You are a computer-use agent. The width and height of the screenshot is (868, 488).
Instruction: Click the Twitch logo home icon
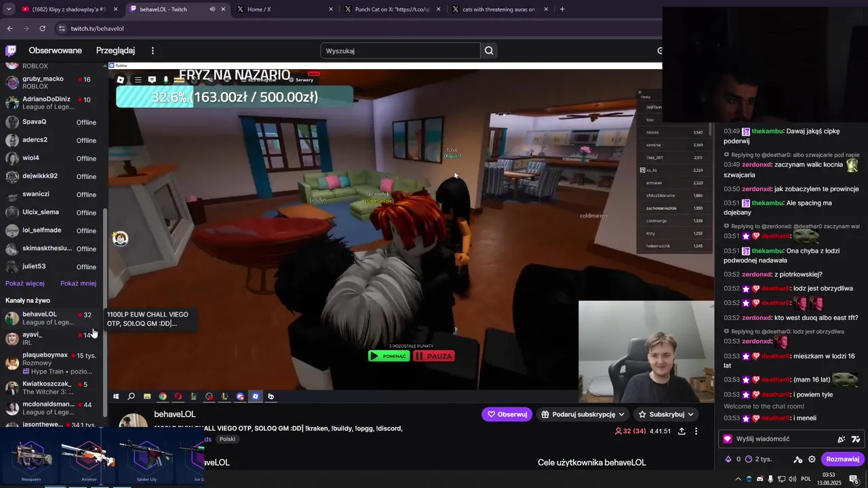11,51
